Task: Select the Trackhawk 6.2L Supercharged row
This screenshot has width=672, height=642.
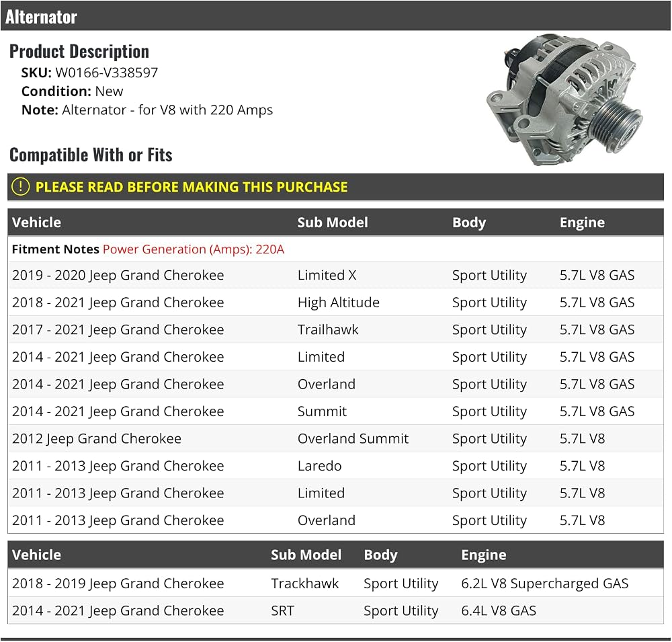Action: click(335, 584)
